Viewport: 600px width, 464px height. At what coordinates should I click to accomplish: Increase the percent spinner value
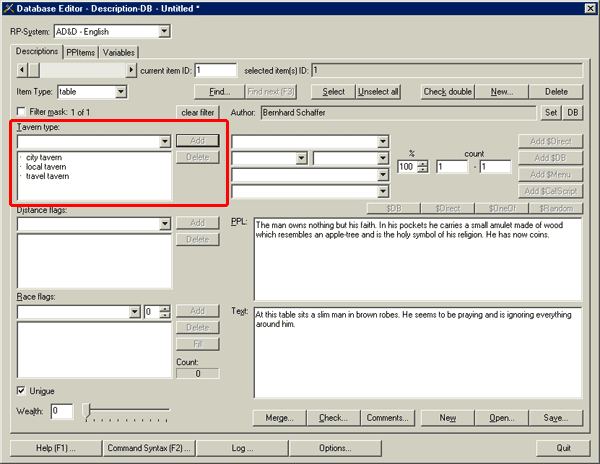click(x=422, y=163)
